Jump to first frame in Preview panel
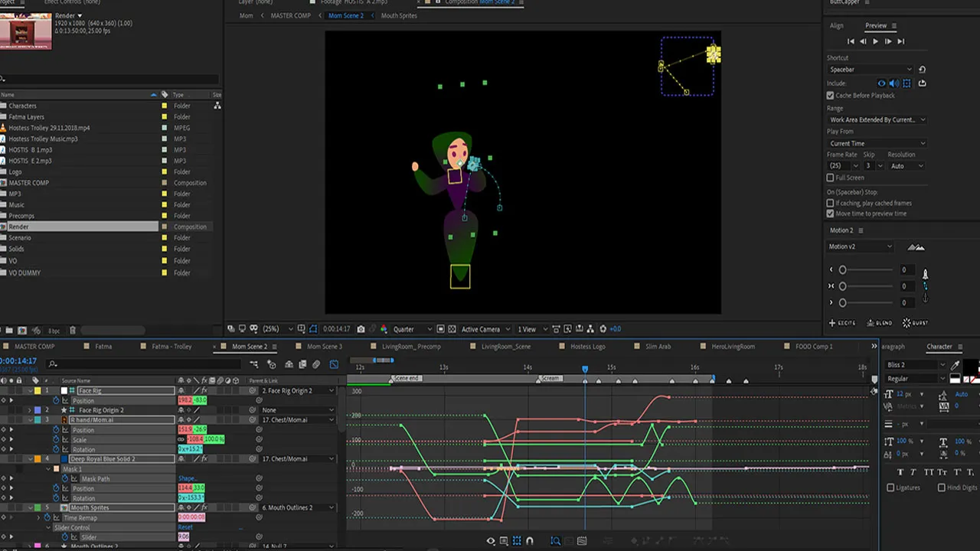Viewport: 980px width, 551px height. pos(851,41)
